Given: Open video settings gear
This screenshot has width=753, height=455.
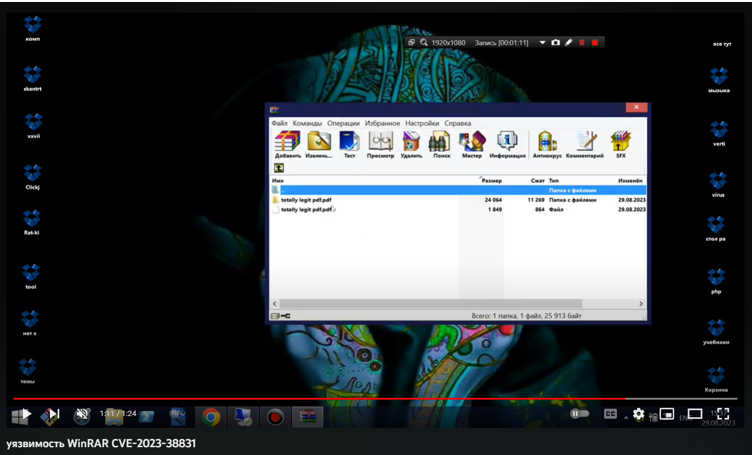Looking at the screenshot, I should tap(638, 414).
